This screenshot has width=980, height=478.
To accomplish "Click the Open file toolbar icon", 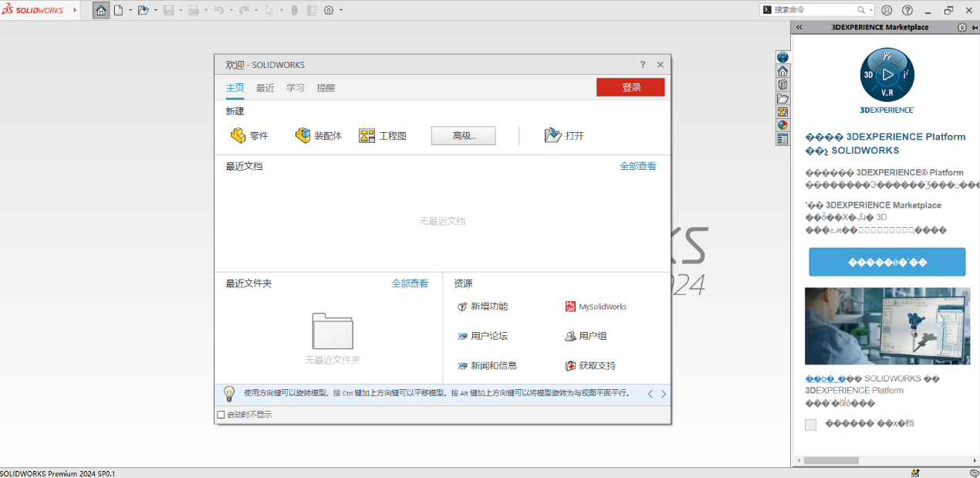I will pos(143,10).
